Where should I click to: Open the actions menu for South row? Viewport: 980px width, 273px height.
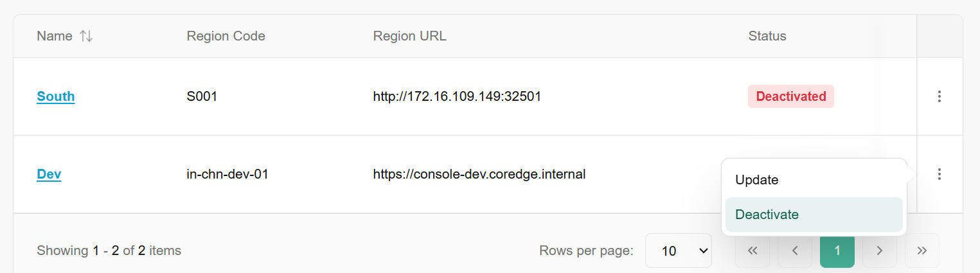(940, 96)
